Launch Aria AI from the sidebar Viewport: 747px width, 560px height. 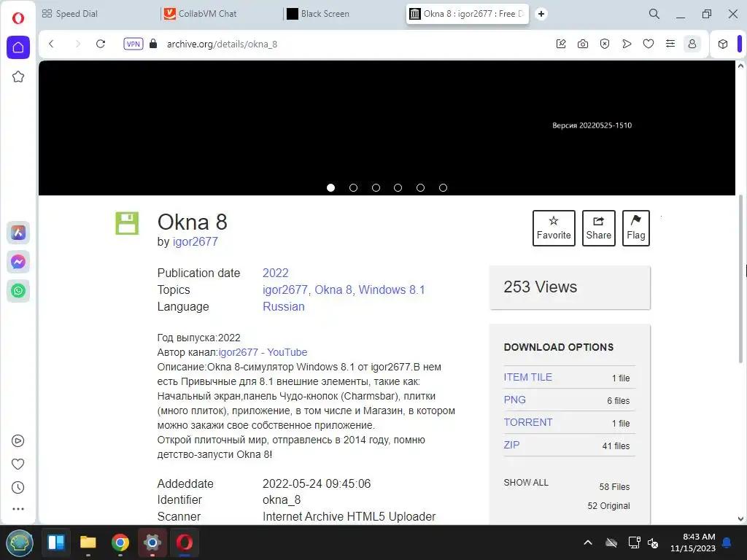click(18, 233)
